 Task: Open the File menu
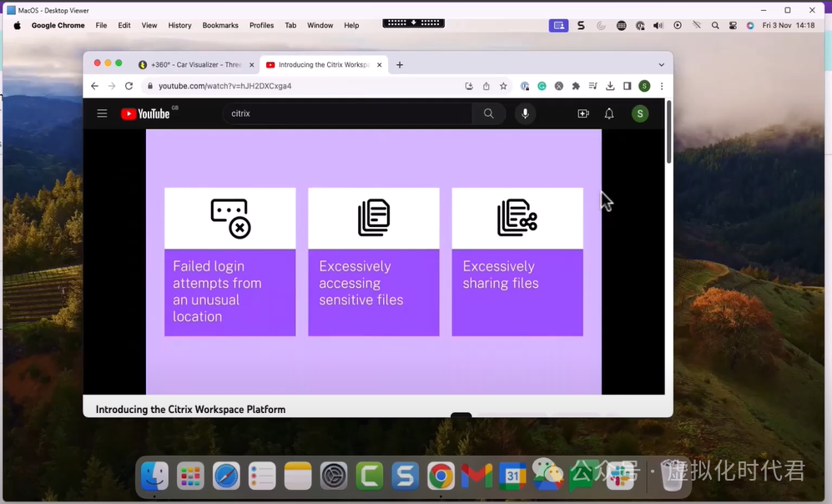101,26
